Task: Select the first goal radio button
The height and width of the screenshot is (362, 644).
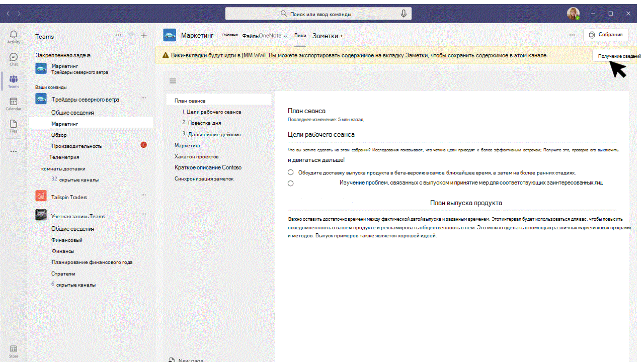Action: tap(291, 172)
